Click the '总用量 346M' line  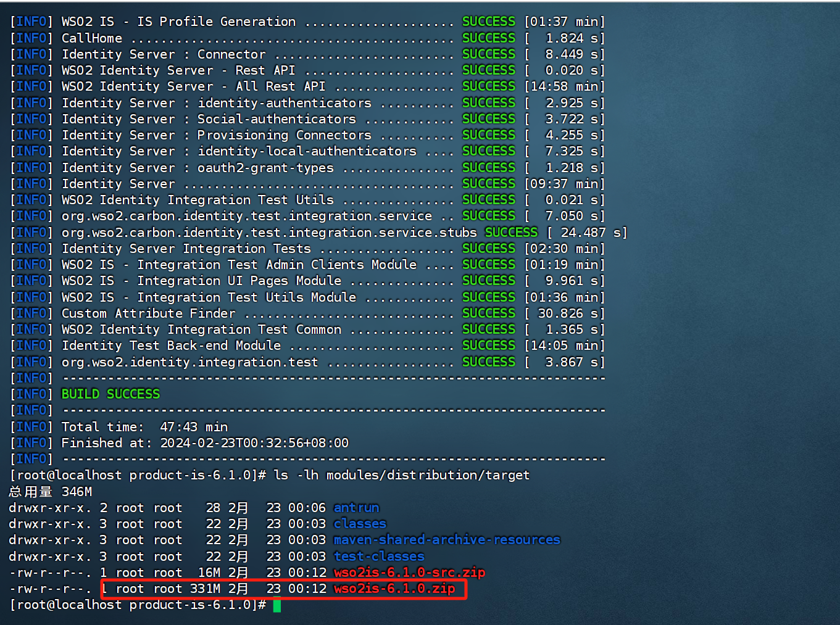(x=51, y=492)
